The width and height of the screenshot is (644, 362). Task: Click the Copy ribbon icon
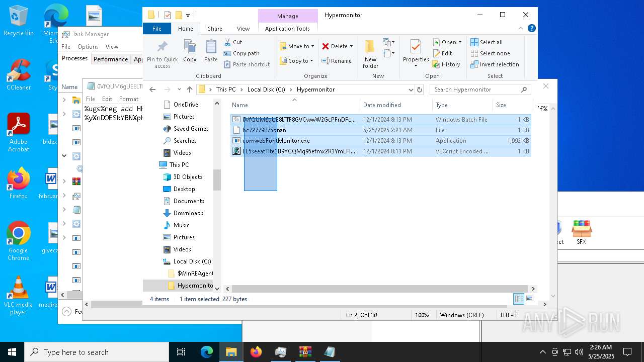190,51
